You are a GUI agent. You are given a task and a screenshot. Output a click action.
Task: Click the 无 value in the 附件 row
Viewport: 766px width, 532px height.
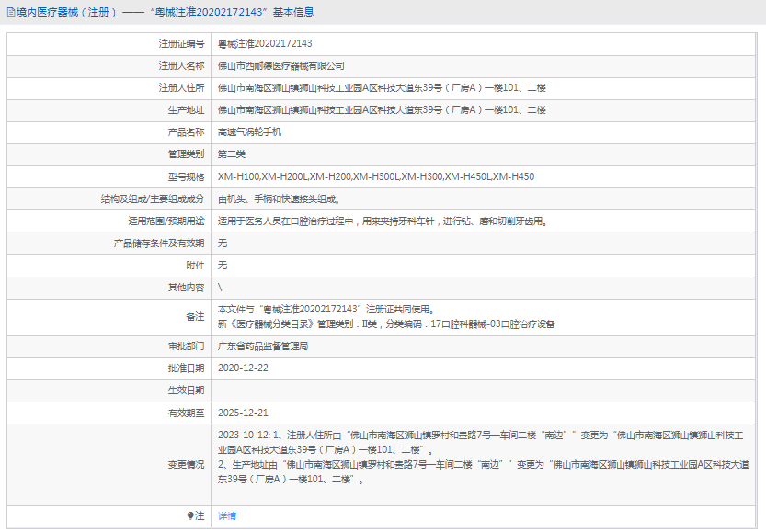[223, 265]
